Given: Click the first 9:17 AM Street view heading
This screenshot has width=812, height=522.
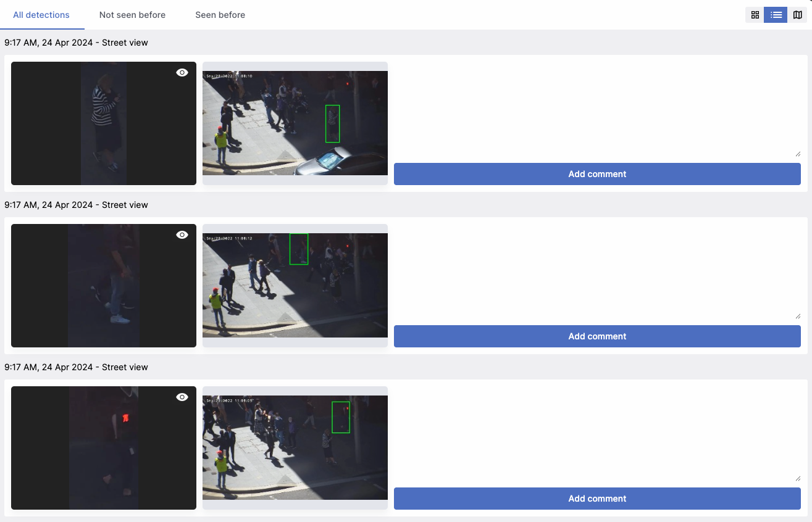Looking at the screenshot, I should click(x=76, y=43).
